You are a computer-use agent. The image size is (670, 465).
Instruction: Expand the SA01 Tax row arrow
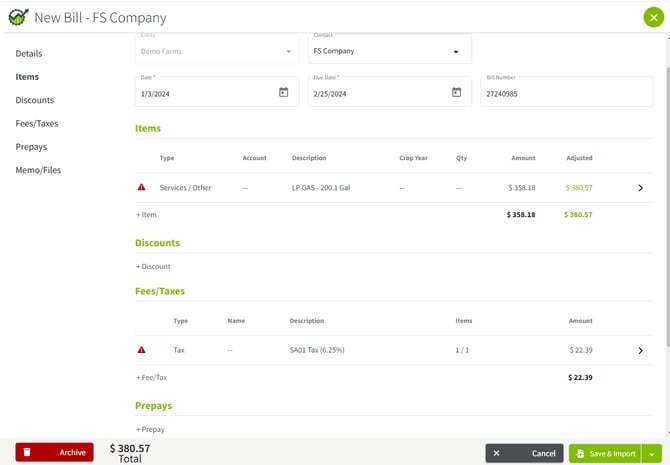(640, 350)
